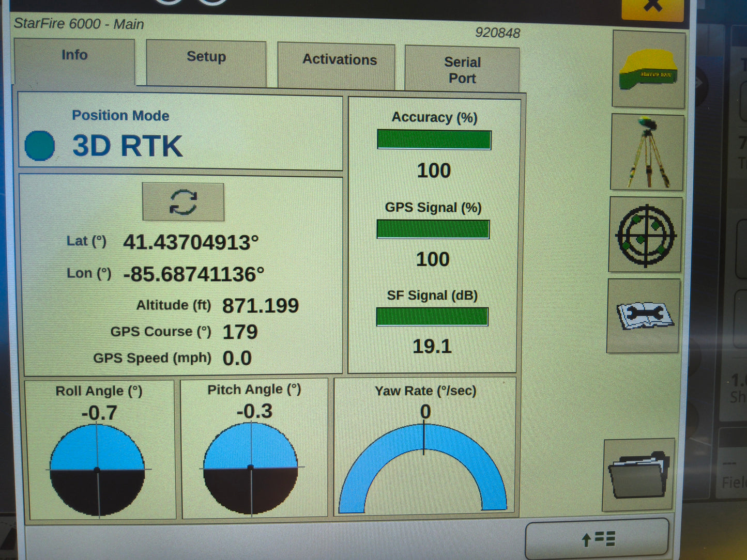The height and width of the screenshot is (560, 747).
Task: Tap the teal Position Mode status indicator
Action: pyautogui.click(x=40, y=145)
